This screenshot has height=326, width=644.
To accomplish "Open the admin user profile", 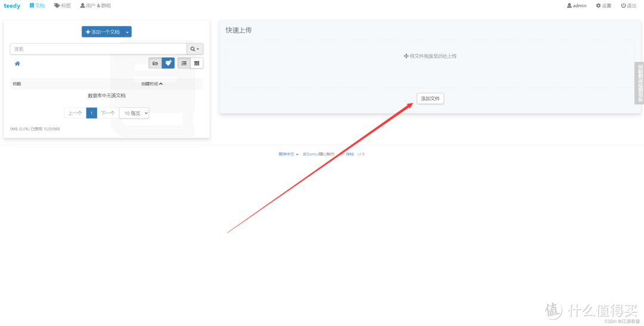I will [577, 6].
